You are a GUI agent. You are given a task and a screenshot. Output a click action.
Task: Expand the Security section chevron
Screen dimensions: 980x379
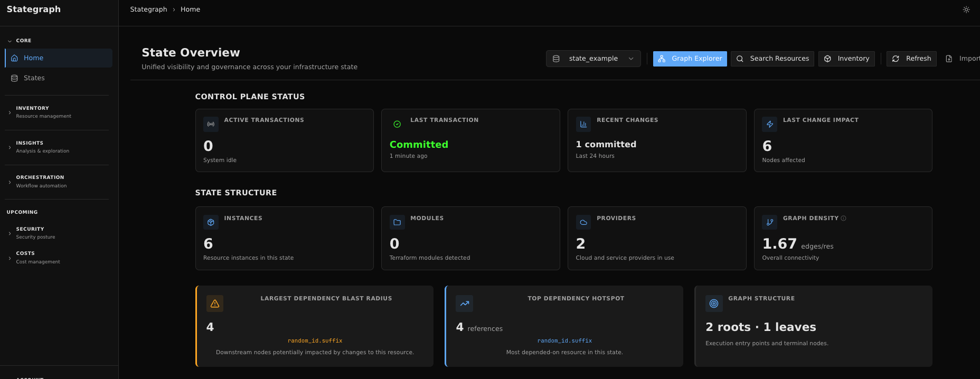coord(10,233)
